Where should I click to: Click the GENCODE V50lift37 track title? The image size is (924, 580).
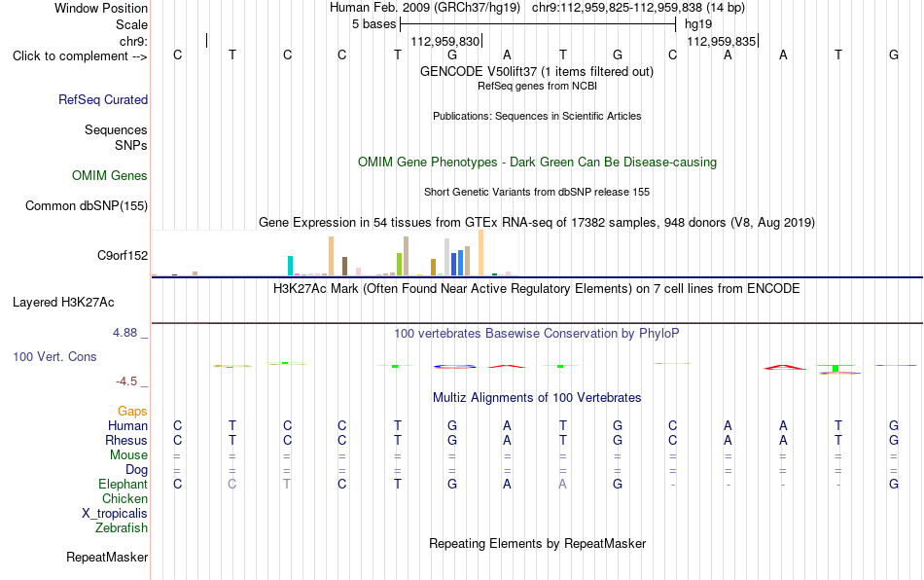tap(537, 71)
